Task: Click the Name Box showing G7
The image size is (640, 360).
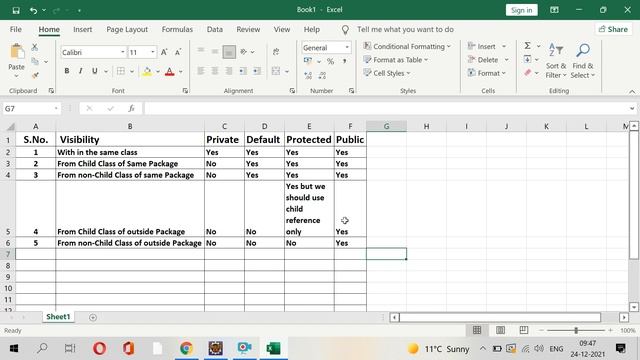Action: coord(32,109)
